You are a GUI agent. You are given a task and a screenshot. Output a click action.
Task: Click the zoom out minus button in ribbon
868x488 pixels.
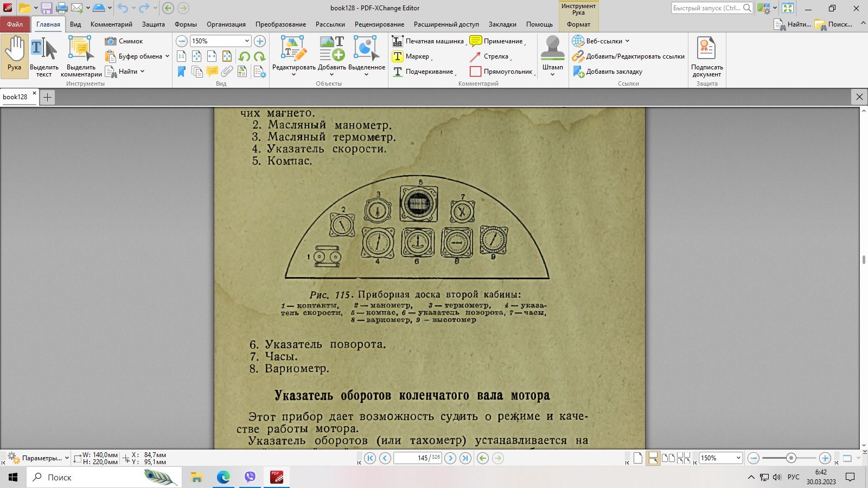pos(182,41)
